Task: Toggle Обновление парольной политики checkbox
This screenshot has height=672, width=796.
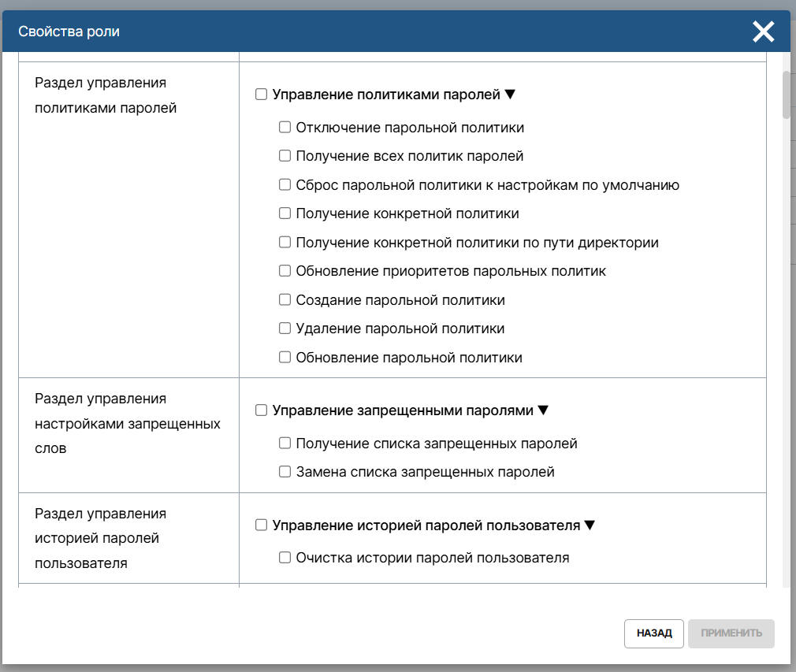Action: pos(285,358)
